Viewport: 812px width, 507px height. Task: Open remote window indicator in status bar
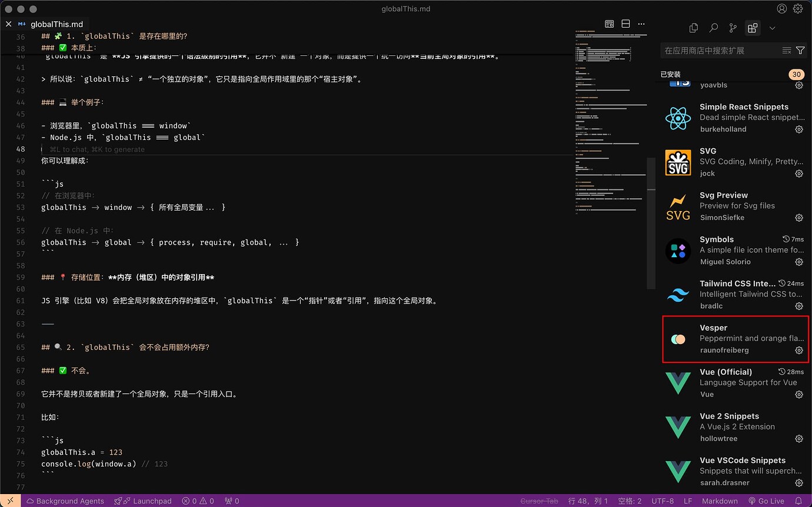pyautogui.click(x=10, y=501)
